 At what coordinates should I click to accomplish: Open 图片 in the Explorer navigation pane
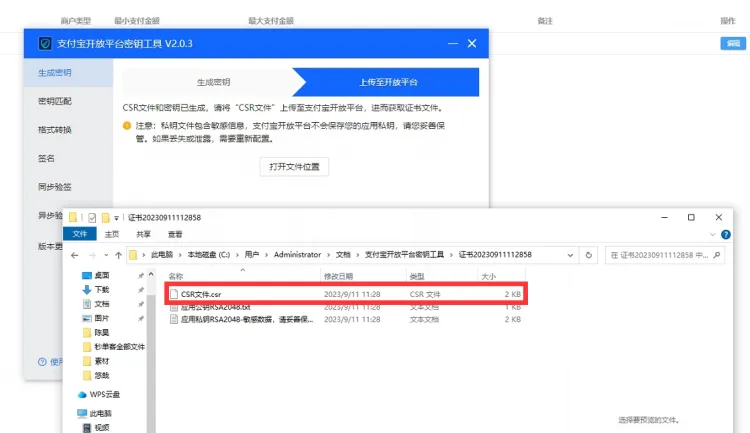click(102, 318)
